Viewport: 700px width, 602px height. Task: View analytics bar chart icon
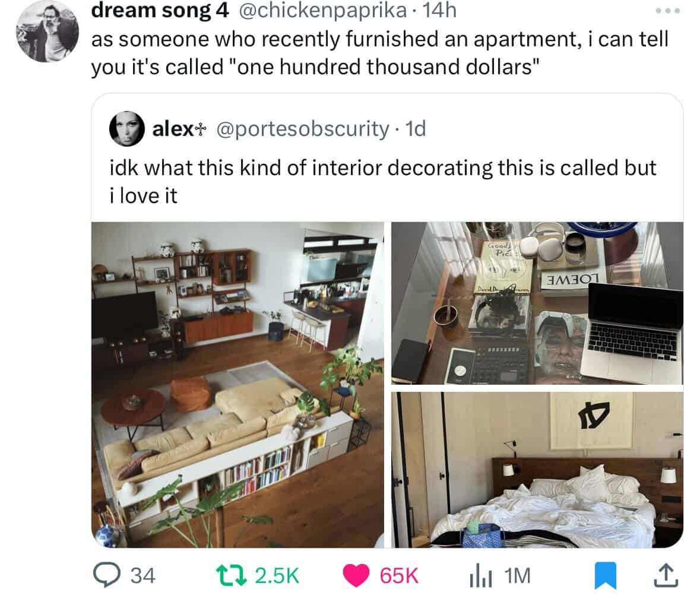click(x=481, y=576)
